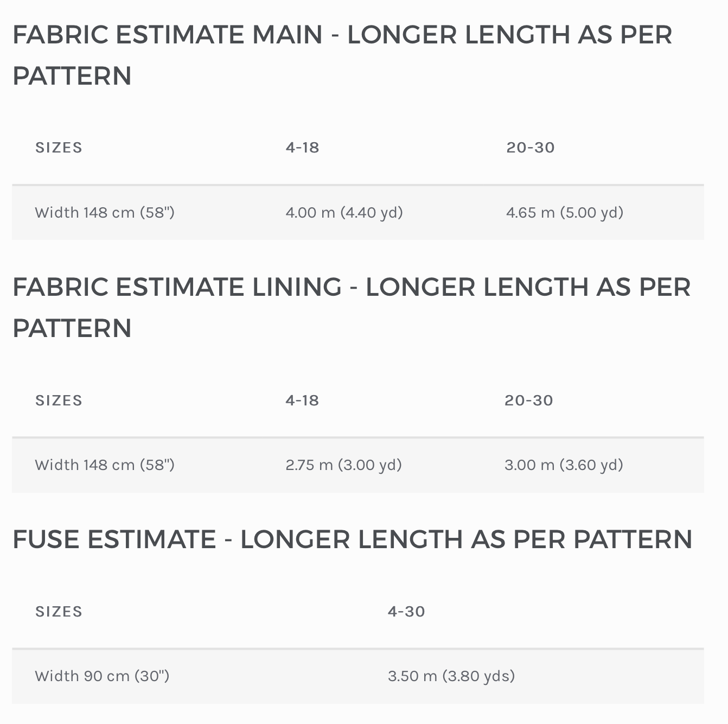Click the Fuse Estimate heading

(353, 539)
